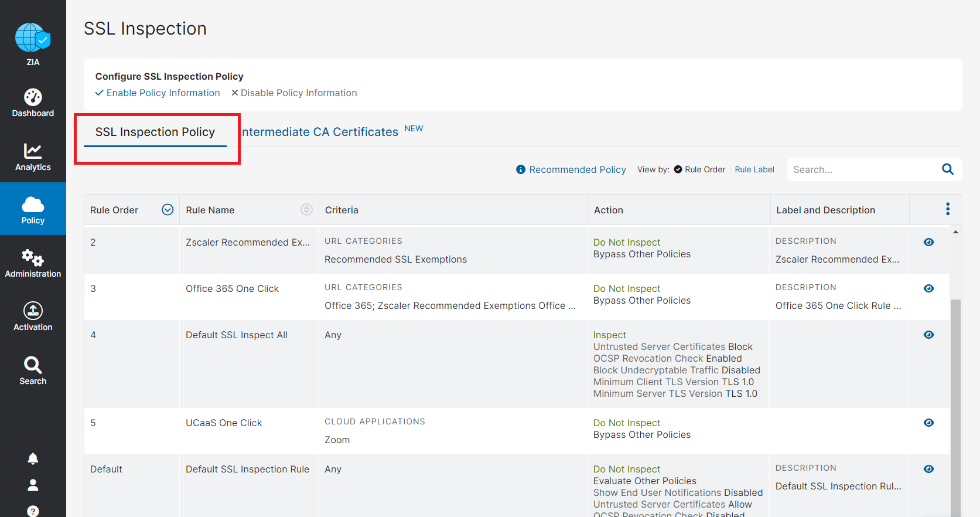Open the user profile icon
The height and width of the screenshot is (517, 980).
pos(33,485)
